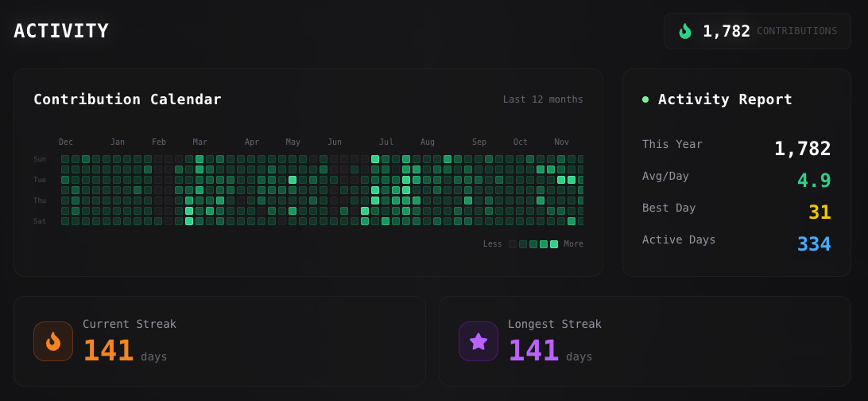The height and width of the screenshot is (401, 868).
Task: Click the More label in calendar legend
Action: pyautogui.click(x=573, y=244)
